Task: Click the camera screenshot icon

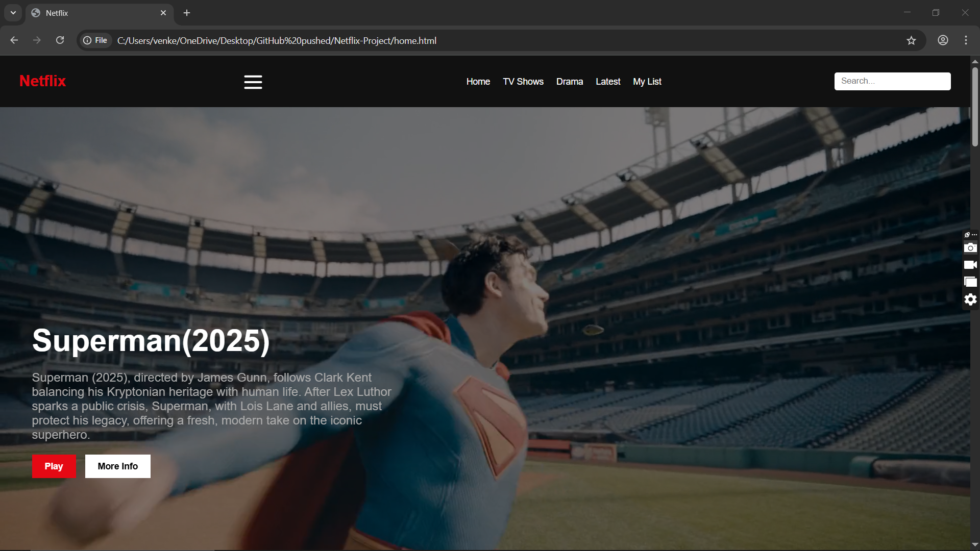Action: click(970, 248)
